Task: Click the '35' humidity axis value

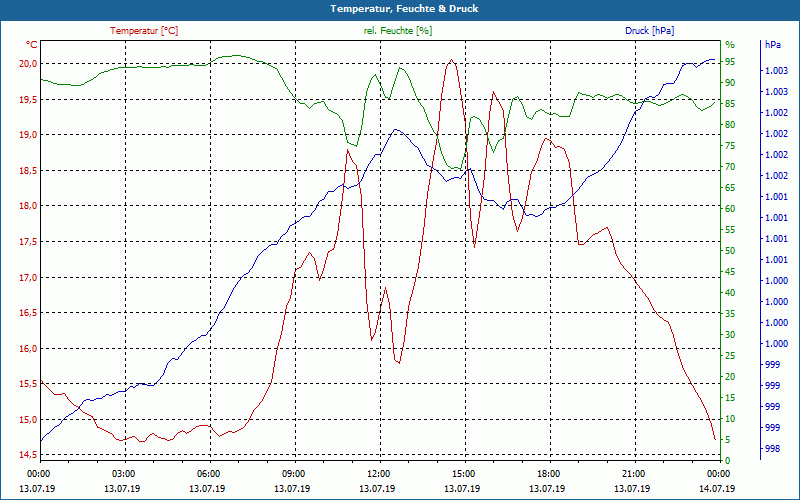Action: (730, 314)
